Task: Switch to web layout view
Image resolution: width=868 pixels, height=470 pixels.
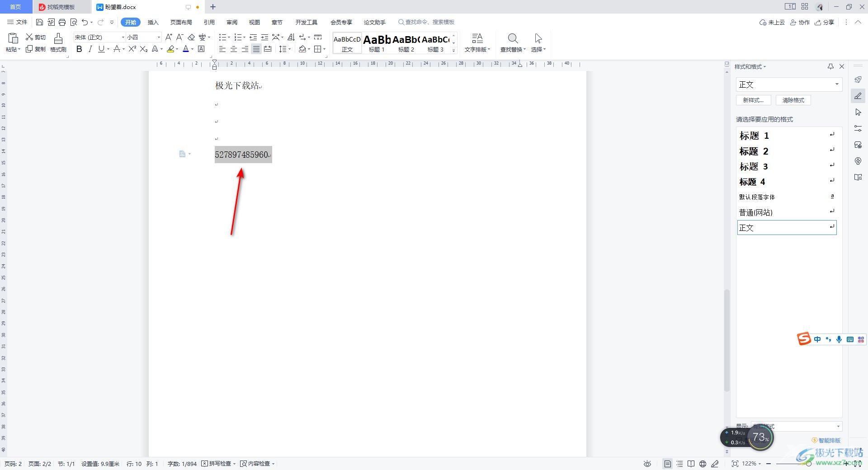Action: [703, 464]
